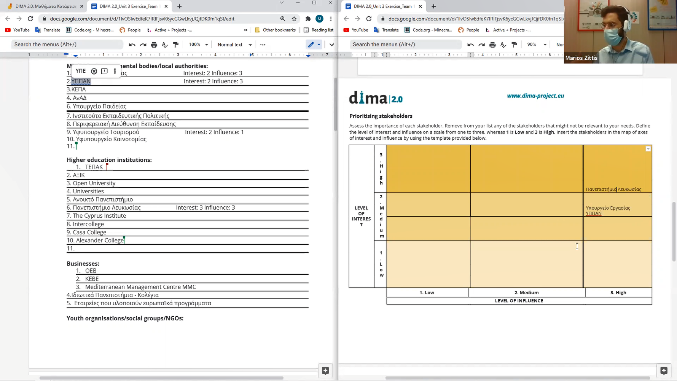Open the tab search chevron in the left window title bar

[282, 3]
